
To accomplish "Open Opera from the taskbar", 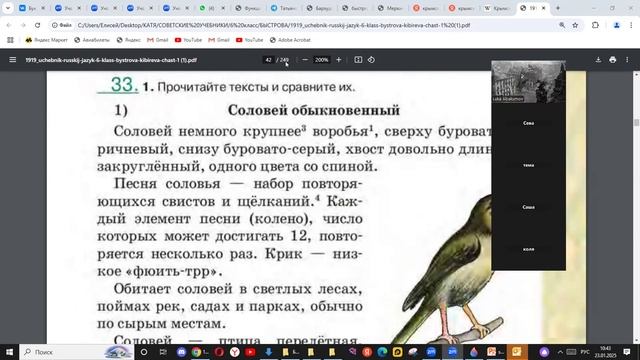I will coord(219,352).
